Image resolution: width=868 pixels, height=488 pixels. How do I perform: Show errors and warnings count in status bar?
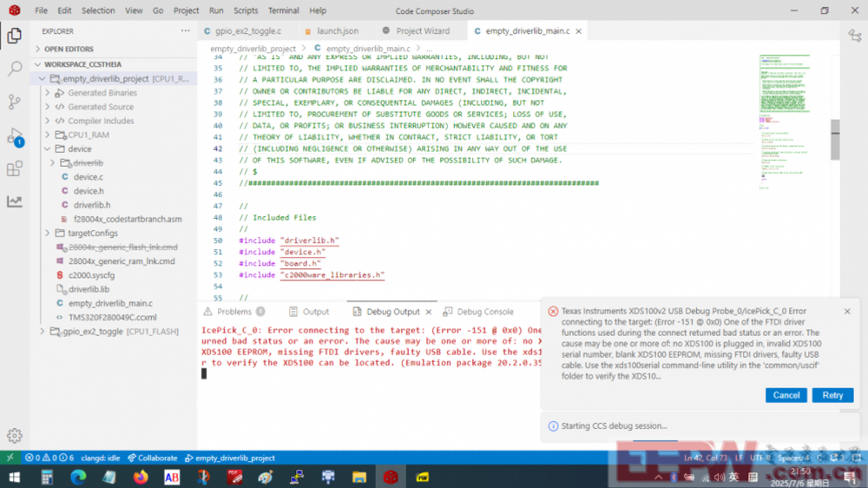click(49, 458)
